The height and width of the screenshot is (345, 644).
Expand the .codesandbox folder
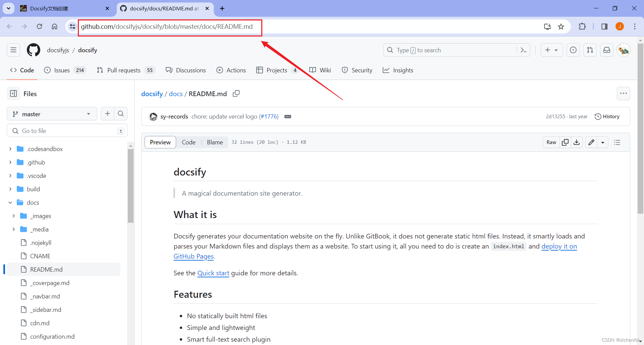coord(10,149)
